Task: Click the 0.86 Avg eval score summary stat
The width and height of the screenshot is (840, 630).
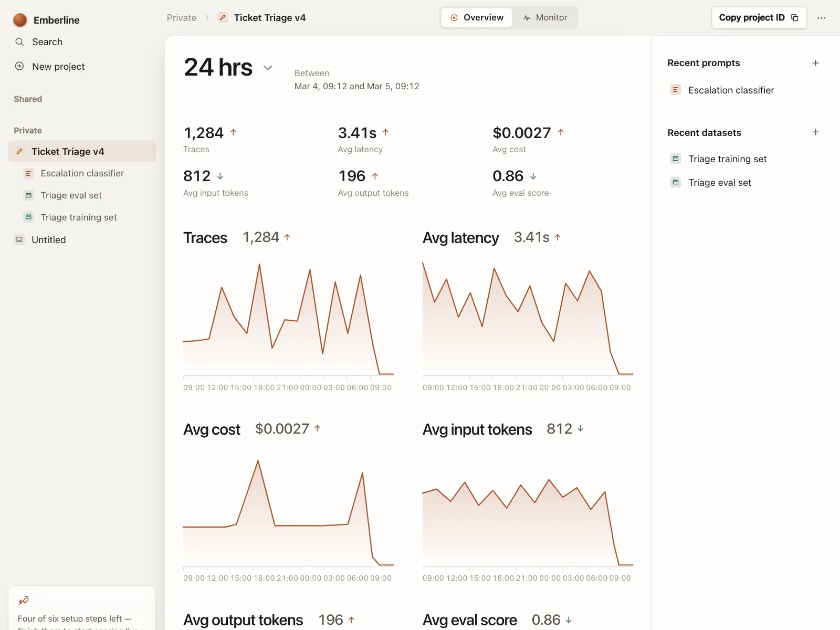Action: coord(520,183)
